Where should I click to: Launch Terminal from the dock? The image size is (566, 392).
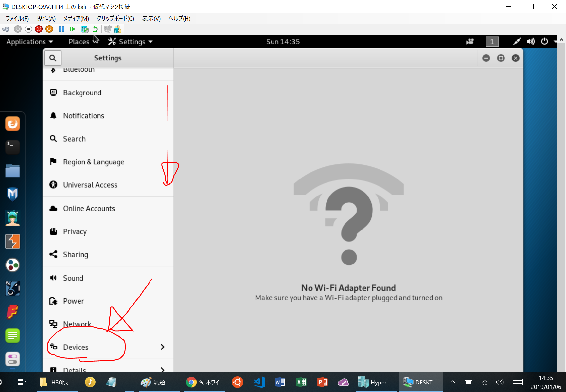point(13,147)
